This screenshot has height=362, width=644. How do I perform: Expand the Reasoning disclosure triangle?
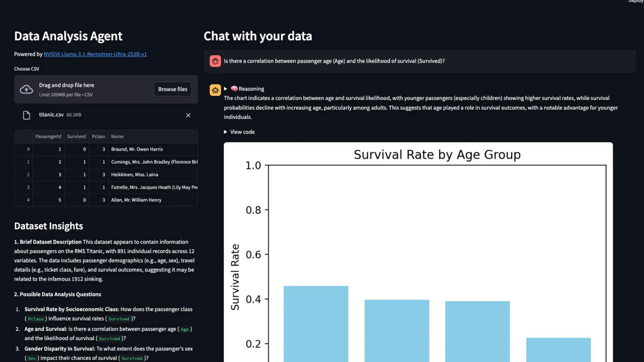coord(225,89)
